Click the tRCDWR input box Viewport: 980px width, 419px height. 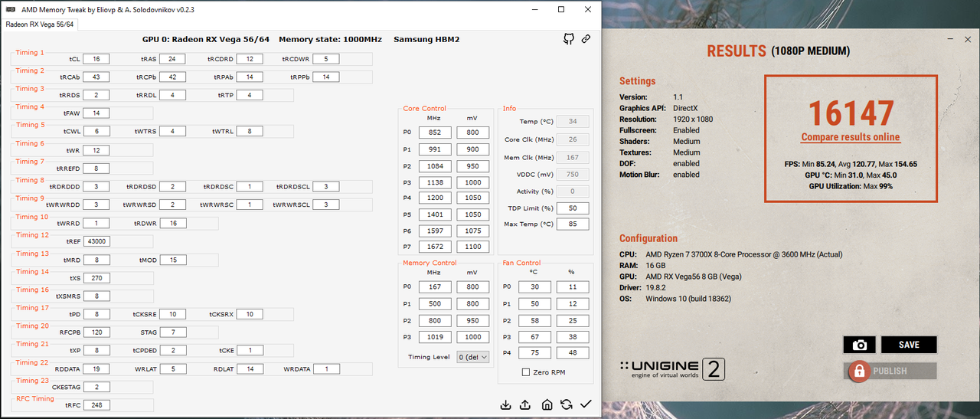point(325,59)
